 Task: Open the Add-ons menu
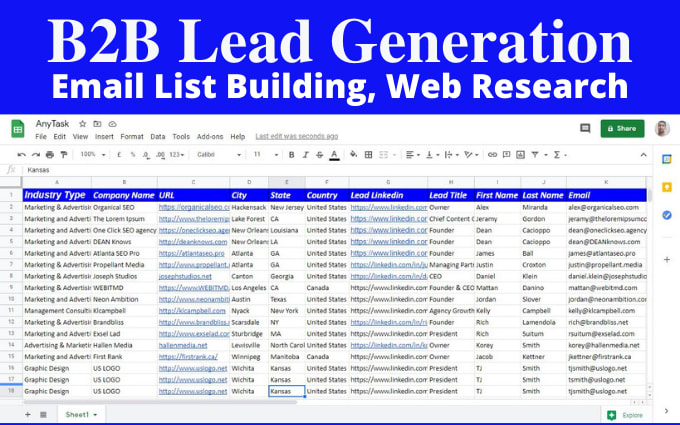[x=210, y=137]
